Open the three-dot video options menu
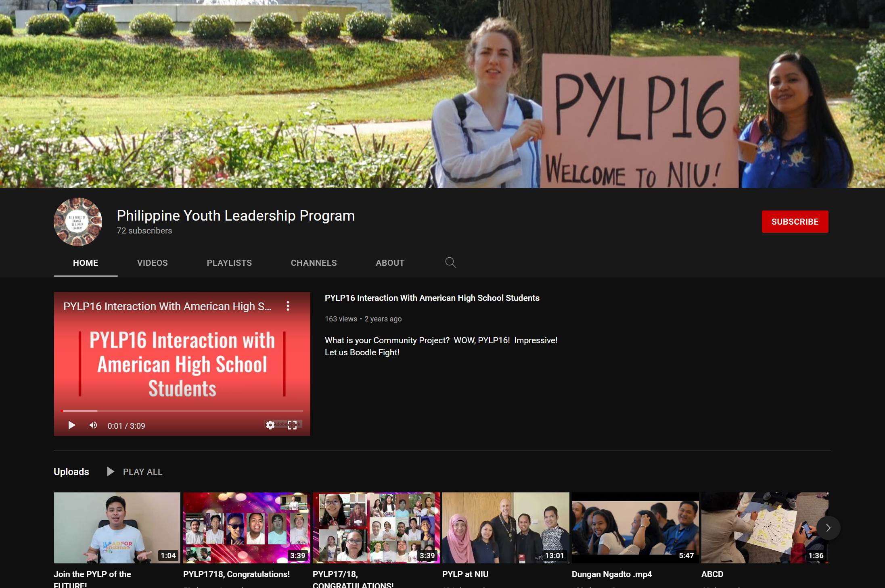The width and height of the screenshot is (885, 588). coord(288,306)
